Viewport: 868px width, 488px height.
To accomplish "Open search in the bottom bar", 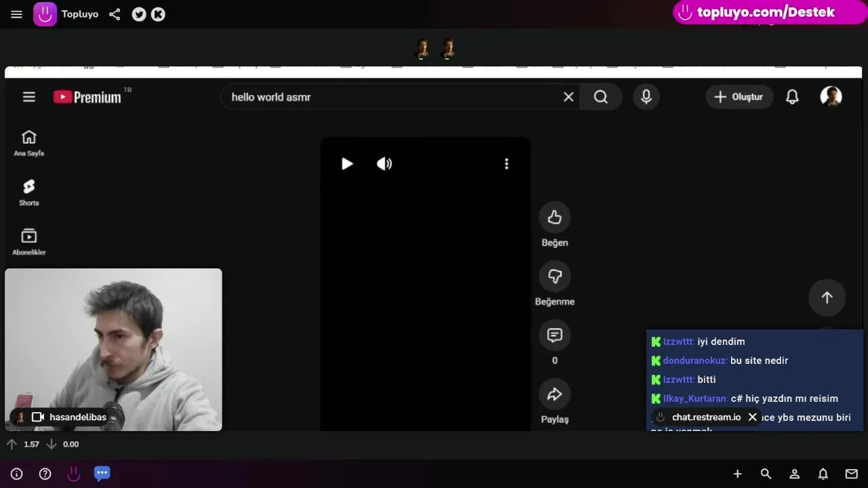I will click(766, 474).
